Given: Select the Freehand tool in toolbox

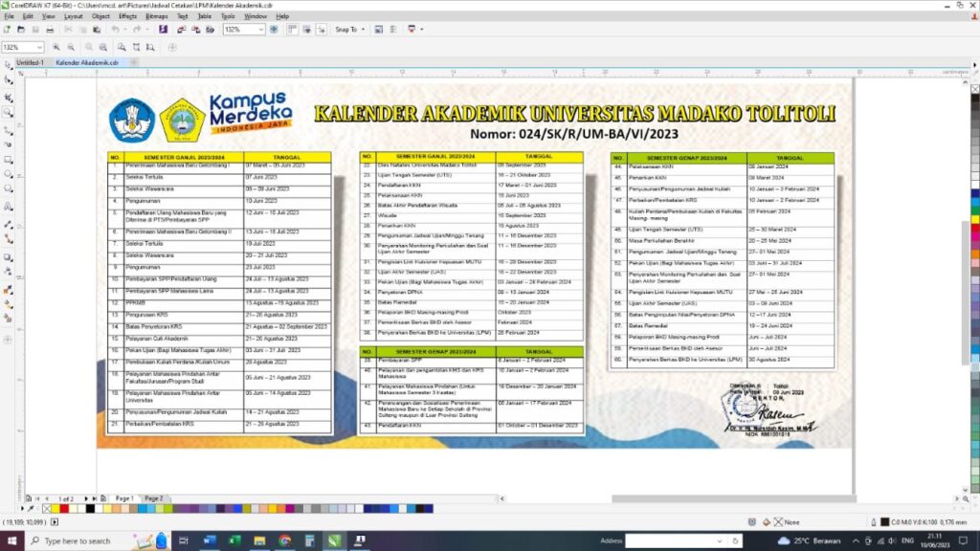Looking at the screenshot, I should 8,129.
